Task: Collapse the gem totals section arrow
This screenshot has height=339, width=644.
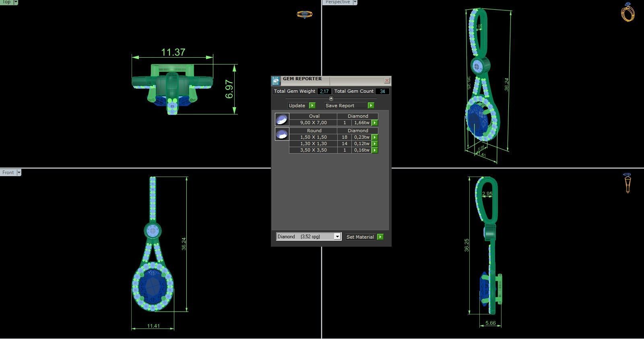Action: [x=331, y=98]
